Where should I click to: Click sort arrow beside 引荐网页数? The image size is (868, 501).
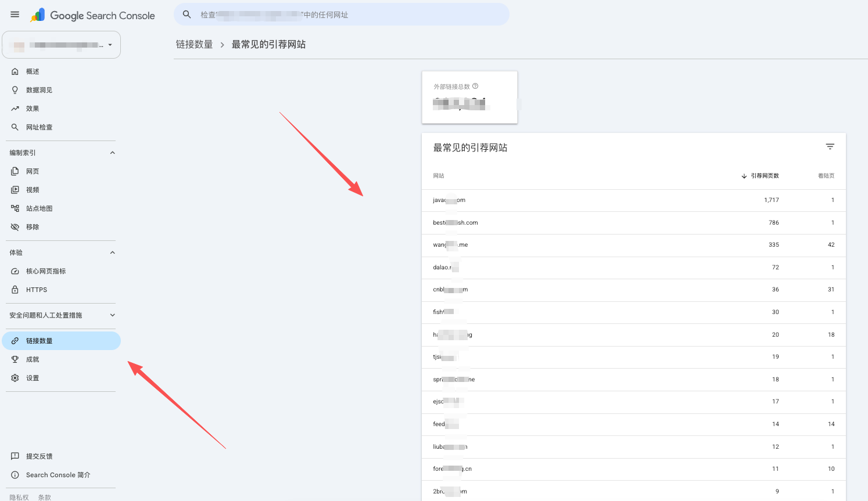(x=744, y=176)
